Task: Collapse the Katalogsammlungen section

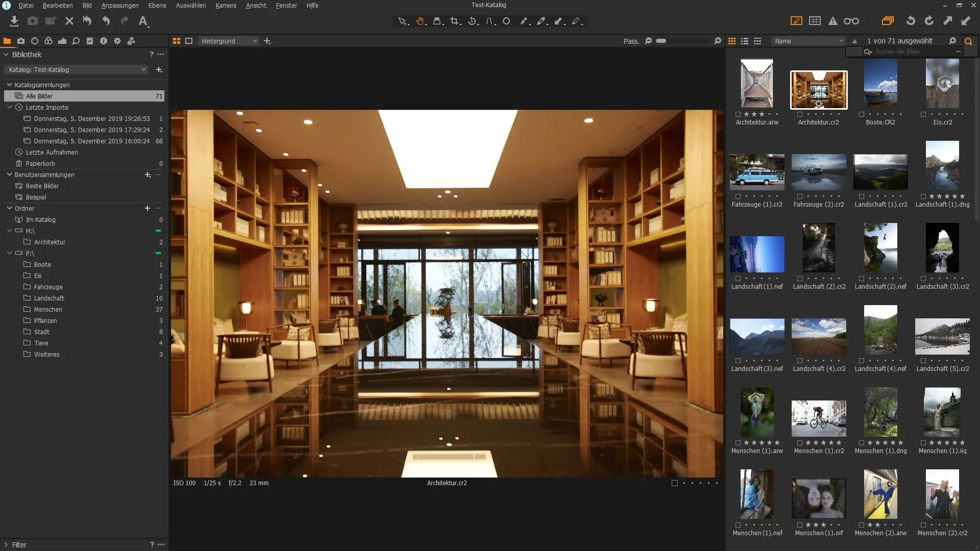Action: tap(9, 85)
